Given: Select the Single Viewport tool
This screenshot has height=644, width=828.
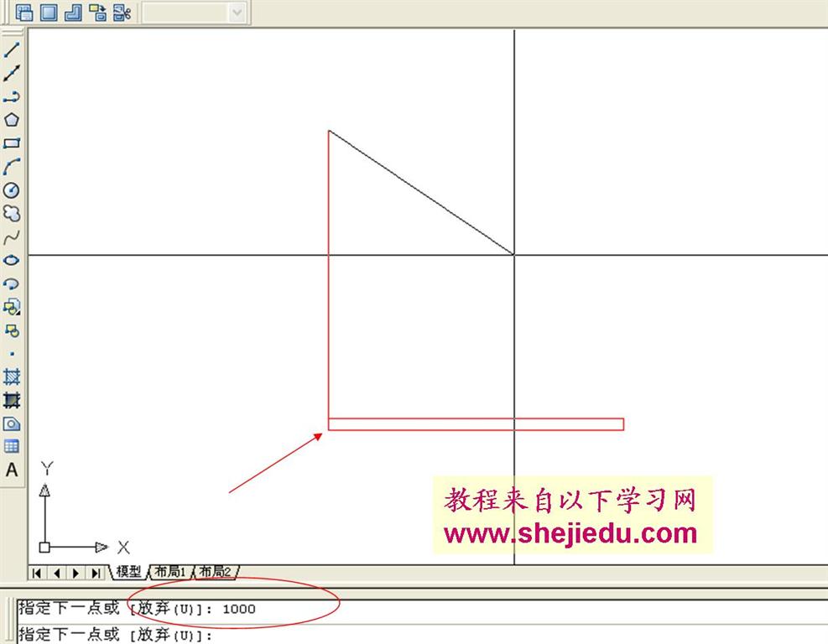Looking at the screenshot, I should 49,12.
